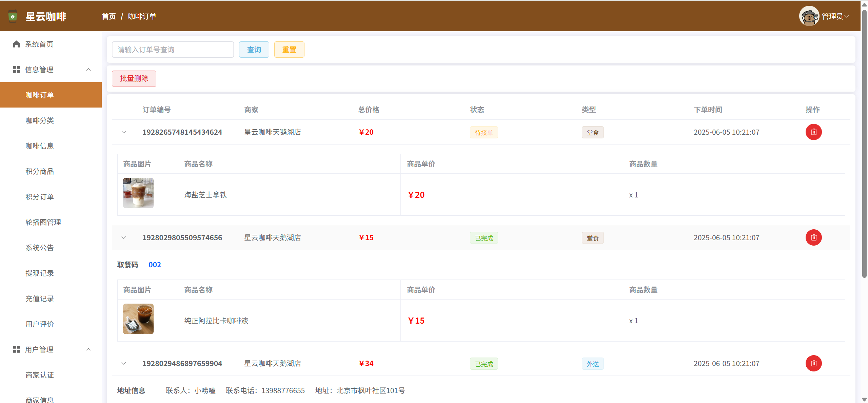Delete the ¥15 order with trash icon
The image size is (868, 403).
click(813, 237)
